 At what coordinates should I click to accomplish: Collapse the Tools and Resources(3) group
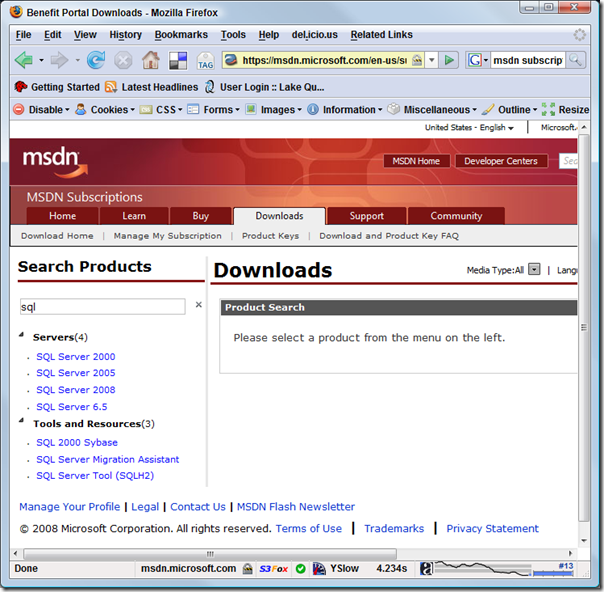click(x=22, y=421)
